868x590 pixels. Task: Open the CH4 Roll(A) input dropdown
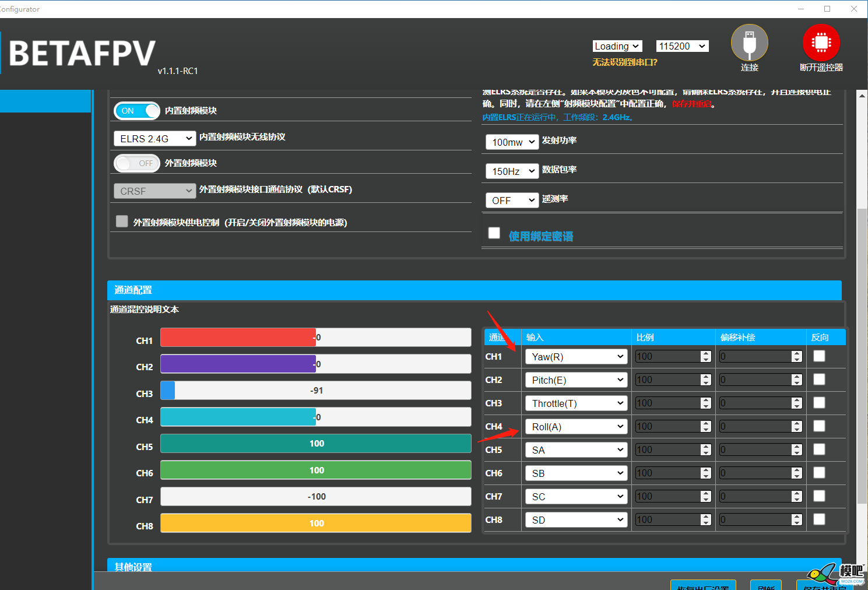576,427
